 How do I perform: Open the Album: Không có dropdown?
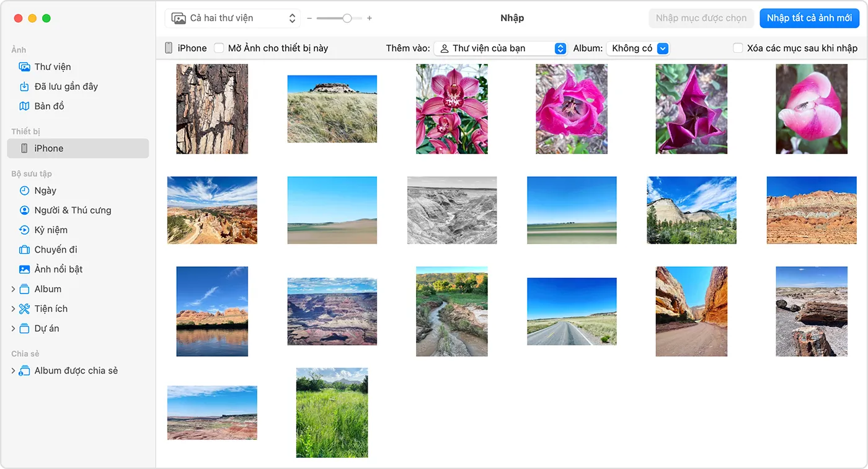coord(637,48)
